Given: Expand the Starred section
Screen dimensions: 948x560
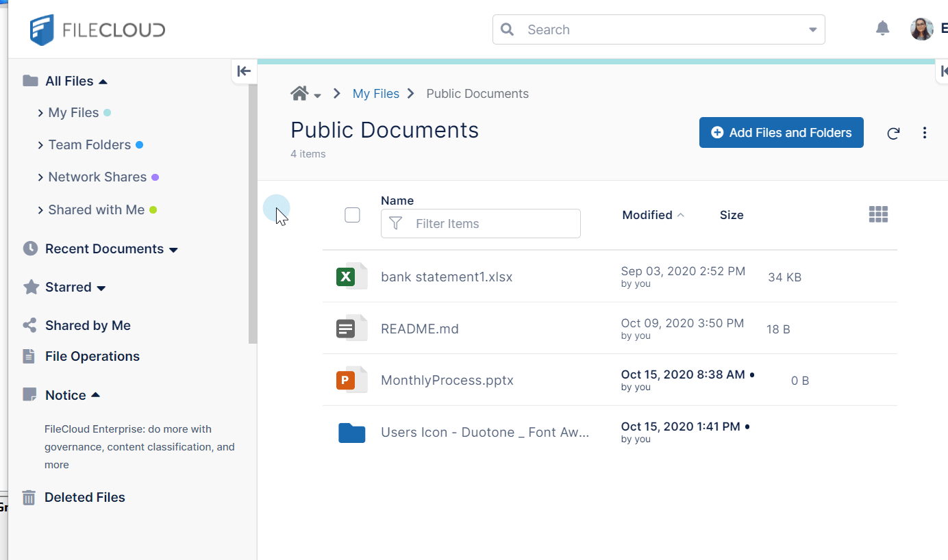Looking at the screenshot, I should click(x=101, y=288).
